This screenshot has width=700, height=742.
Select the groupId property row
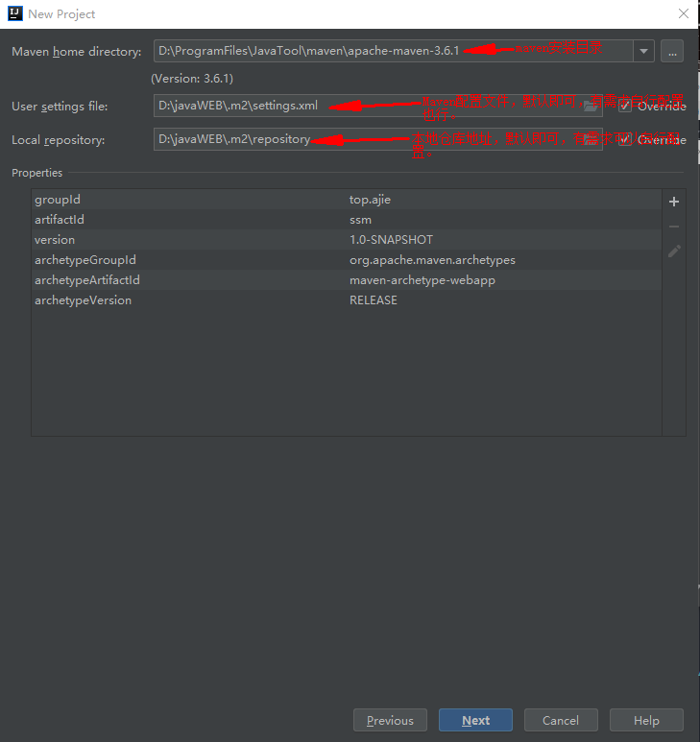(347, 200)
